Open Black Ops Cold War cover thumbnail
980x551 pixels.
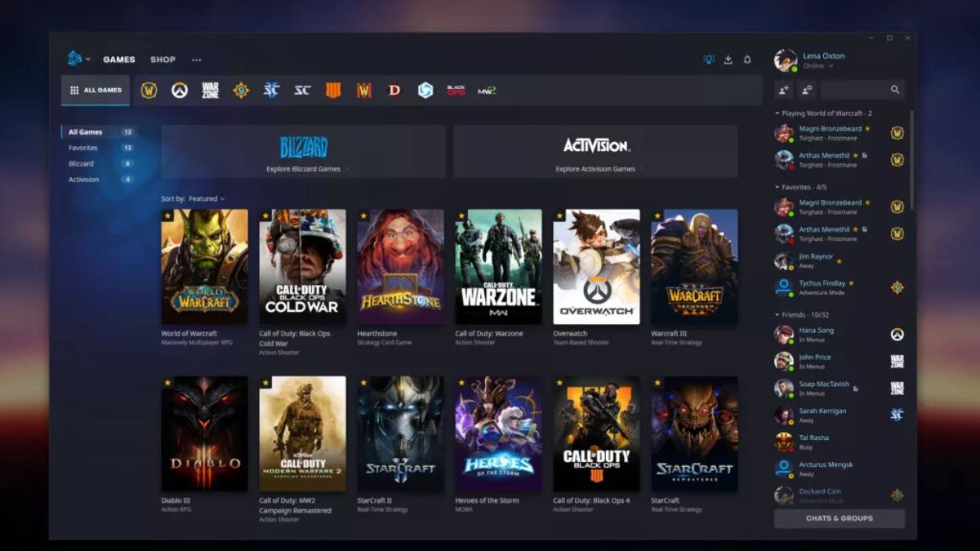302,267
